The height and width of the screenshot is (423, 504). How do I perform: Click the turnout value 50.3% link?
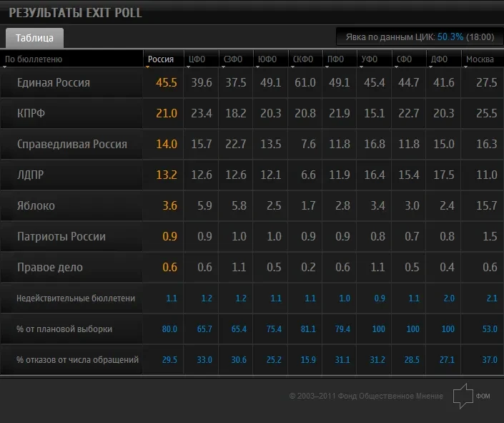(x=450, y=37)
